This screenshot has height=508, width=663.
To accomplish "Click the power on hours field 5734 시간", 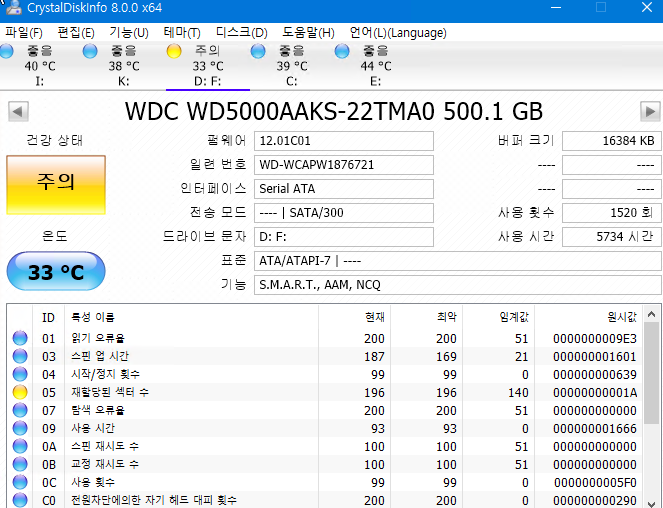I will point(611,237).
